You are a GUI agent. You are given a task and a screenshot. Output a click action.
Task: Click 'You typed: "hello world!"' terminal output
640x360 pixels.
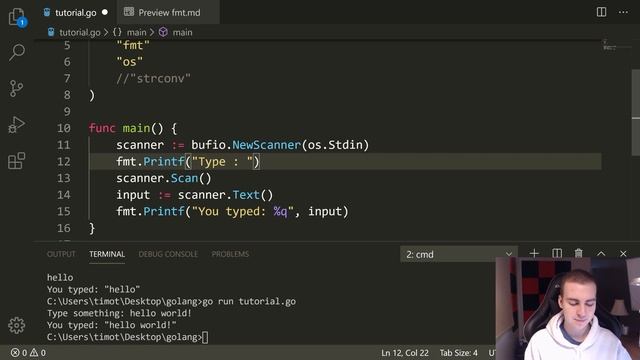click(x=111, y=325)
